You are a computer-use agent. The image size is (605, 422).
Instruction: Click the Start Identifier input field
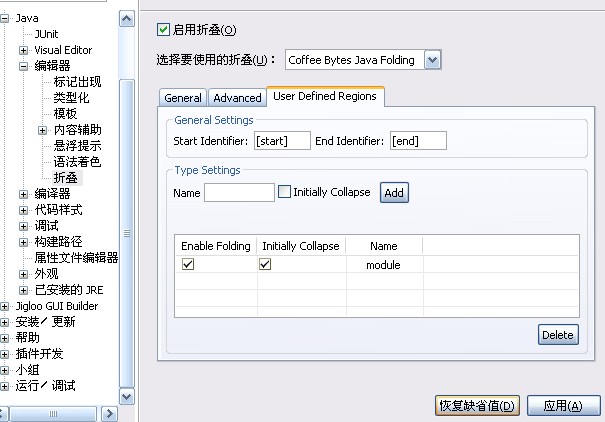[282, 141]
